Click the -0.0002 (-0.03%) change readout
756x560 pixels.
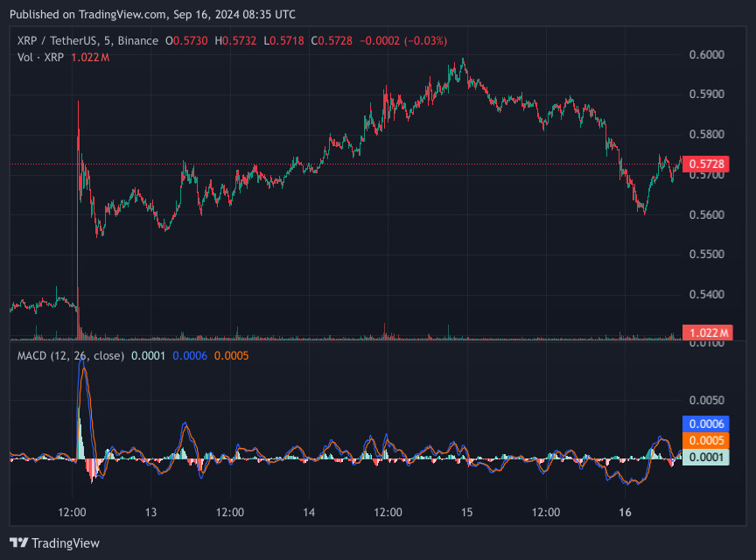point(403,40)
